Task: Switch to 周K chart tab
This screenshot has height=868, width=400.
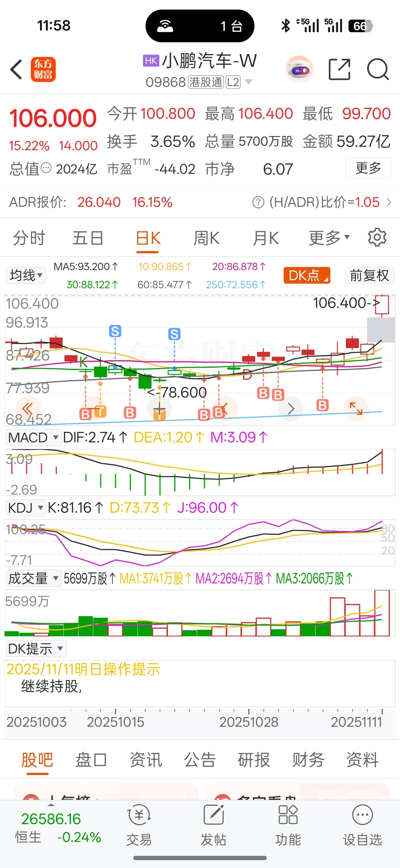Action: tap(207, 237)
